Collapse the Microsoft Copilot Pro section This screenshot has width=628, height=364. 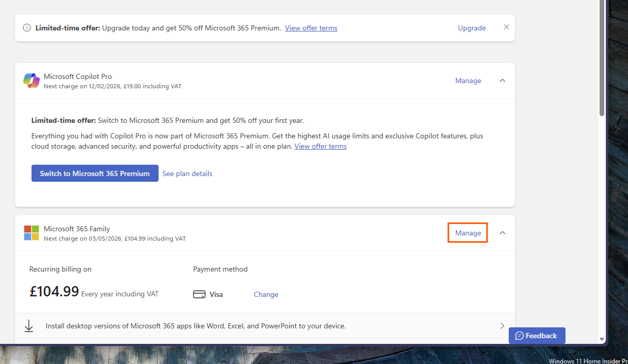[503, 81]
